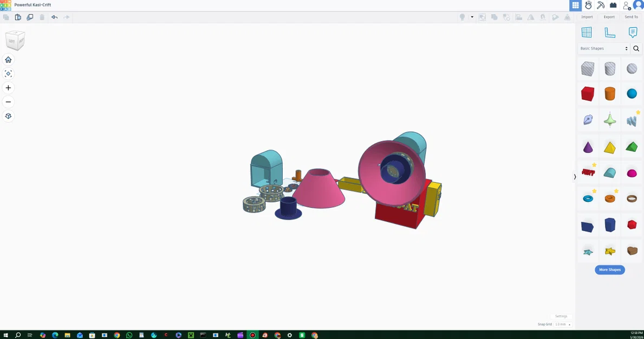Open the user profile avatar
Screen dimensions: 644x339
(x=639, y=5)
